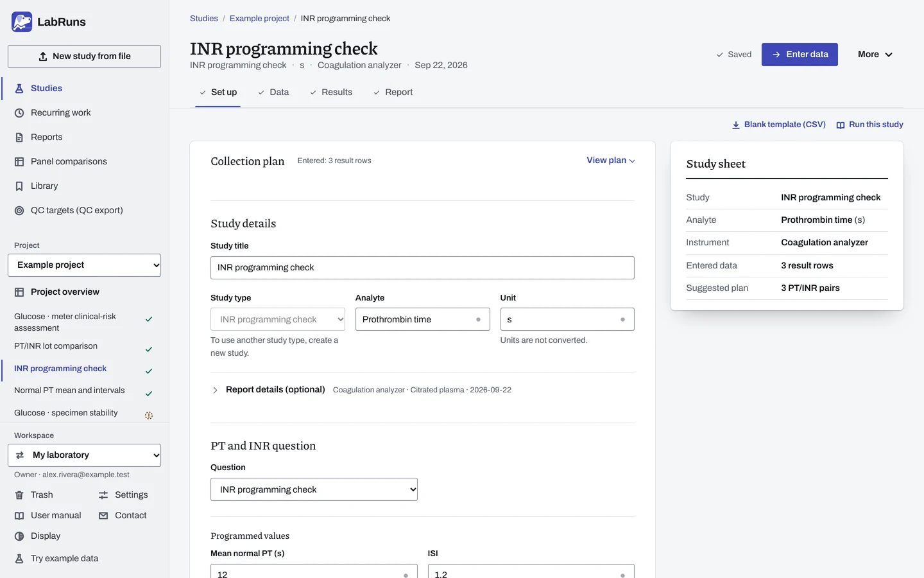Click the Reports document icon

tap(19, 137)
